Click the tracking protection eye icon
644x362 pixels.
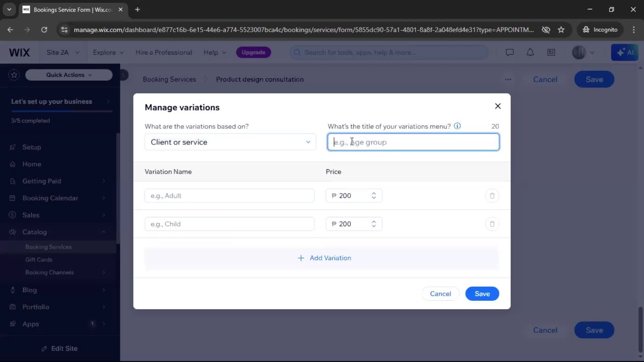point(546,30)
